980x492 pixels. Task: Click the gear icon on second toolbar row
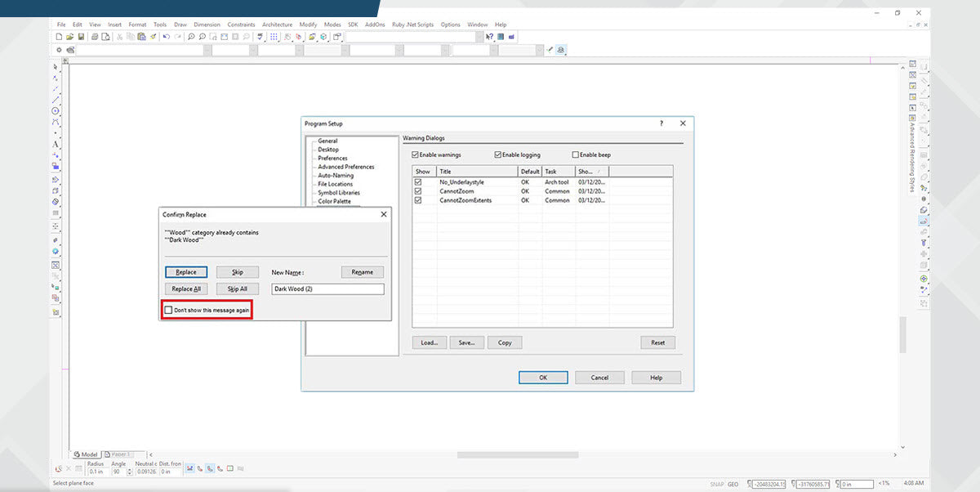(x=59, y=50)
